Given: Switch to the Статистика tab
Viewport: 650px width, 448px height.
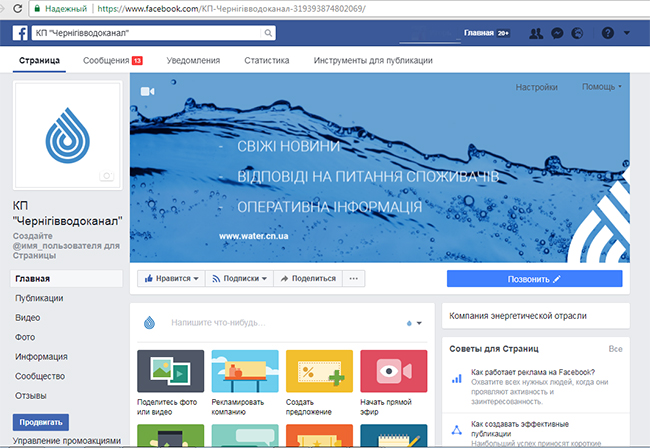Looking at the screenshot, I should 267,61.
